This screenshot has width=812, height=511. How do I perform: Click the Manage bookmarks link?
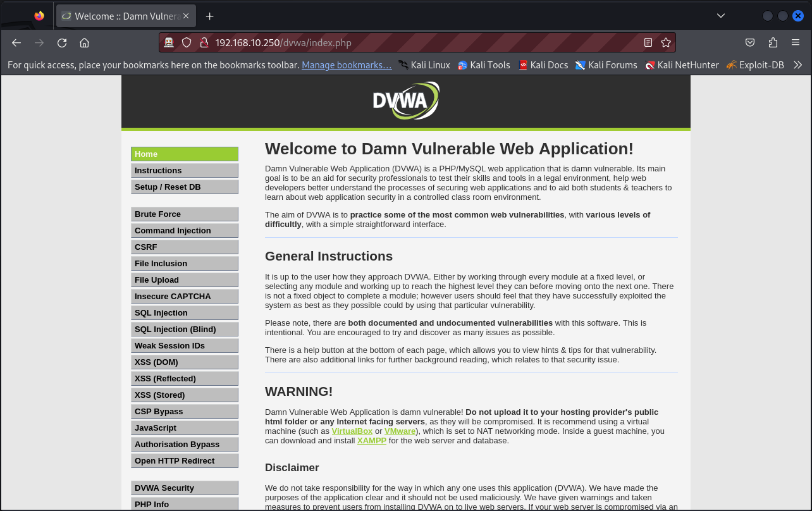(347, 65)
